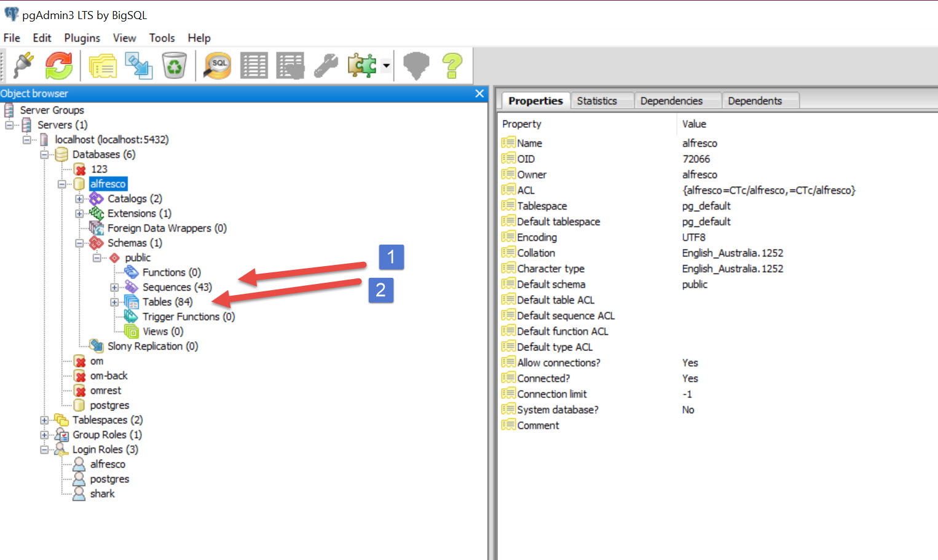Screen dimensions: 938x560
Task: Expand the Sequences (43) node
Action: (x=114, y=288)
